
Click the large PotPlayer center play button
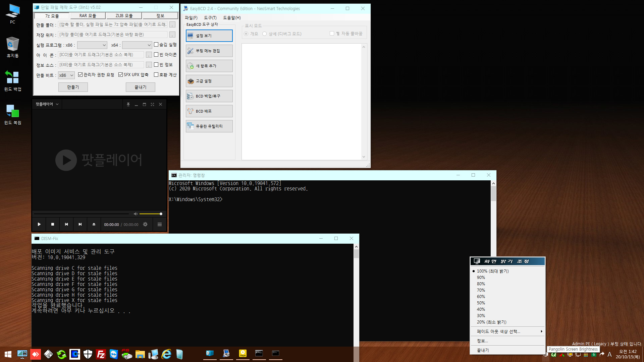(x=66, y=160)
